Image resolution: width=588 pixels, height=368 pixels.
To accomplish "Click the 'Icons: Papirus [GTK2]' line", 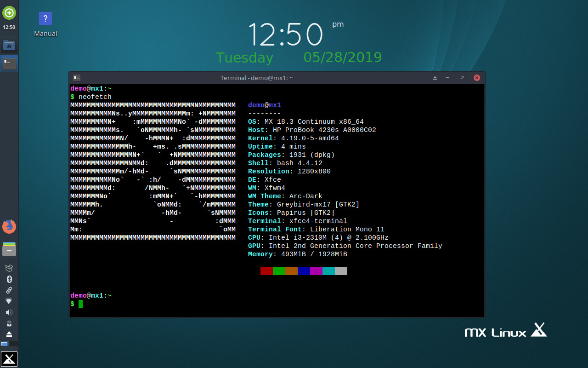I will [291, 213].
